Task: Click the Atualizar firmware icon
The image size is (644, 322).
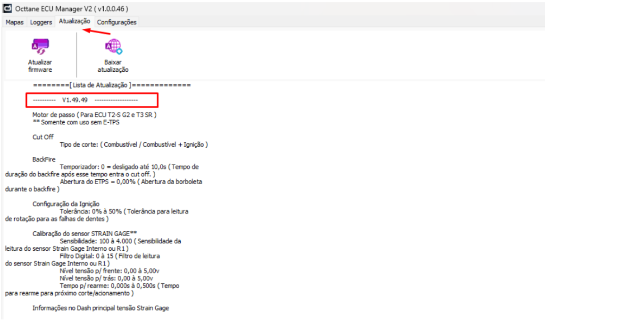Action: click(x=40, y=46)
